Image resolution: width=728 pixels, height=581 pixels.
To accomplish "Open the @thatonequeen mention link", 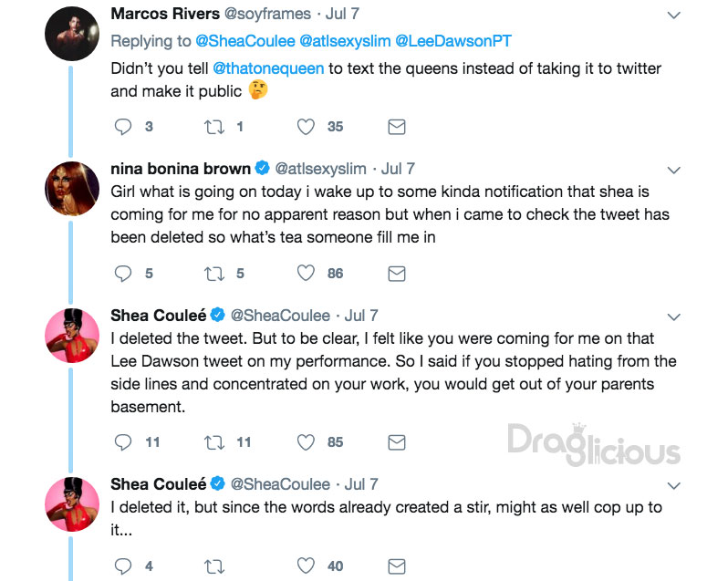I will [268, 68].
